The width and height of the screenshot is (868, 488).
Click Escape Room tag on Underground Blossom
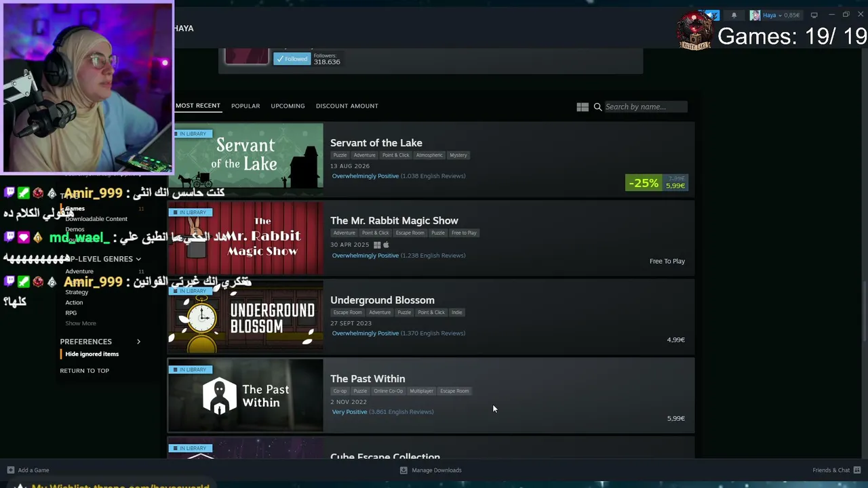(347, 312)
